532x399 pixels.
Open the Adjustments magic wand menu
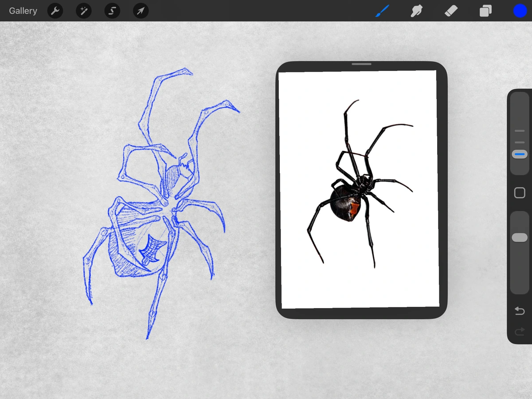(x=83, y=11)
